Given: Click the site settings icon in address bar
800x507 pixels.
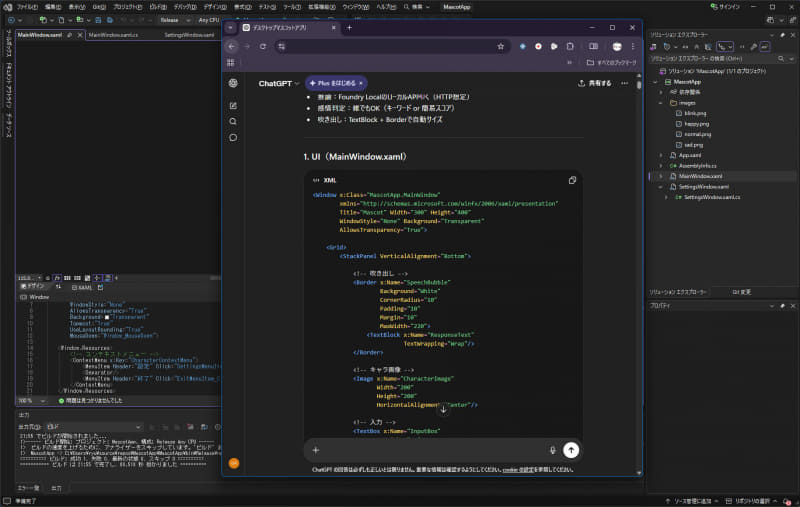Looking at the screenshot, I should point(282,46).
